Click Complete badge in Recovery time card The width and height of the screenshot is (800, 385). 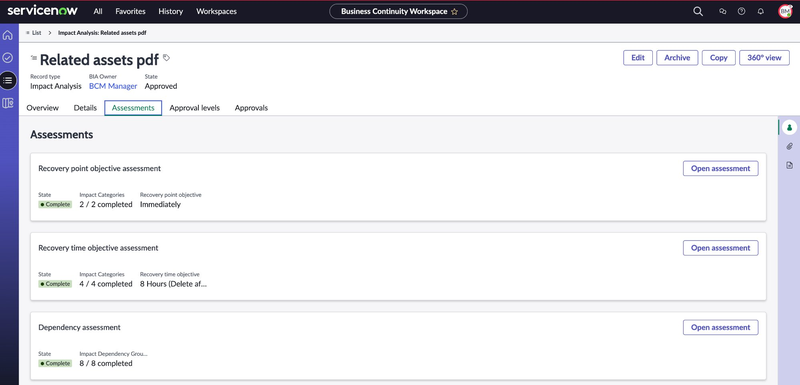click(x=55, y=284)
